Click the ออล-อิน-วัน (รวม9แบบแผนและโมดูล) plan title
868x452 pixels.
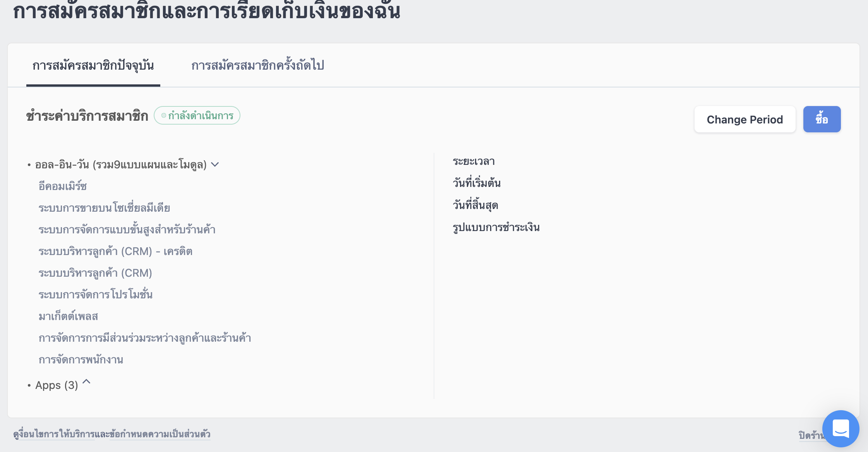(121, 164)
